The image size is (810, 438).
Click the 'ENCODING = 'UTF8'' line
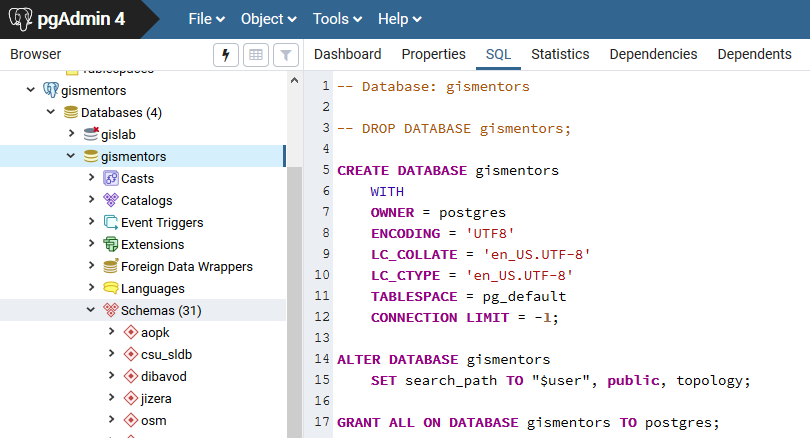[x=442, y=233]
